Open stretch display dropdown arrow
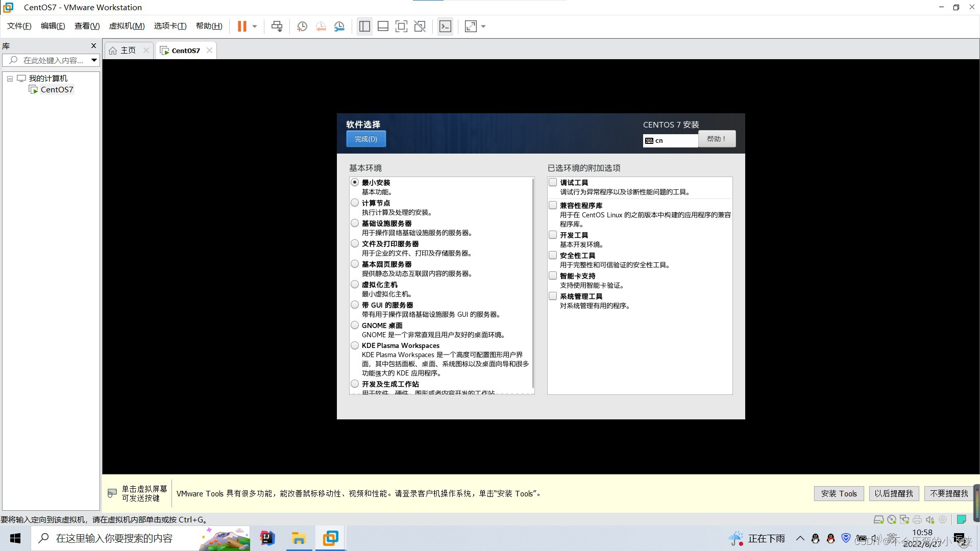The image size is (980, 551). tap(483, 27)
